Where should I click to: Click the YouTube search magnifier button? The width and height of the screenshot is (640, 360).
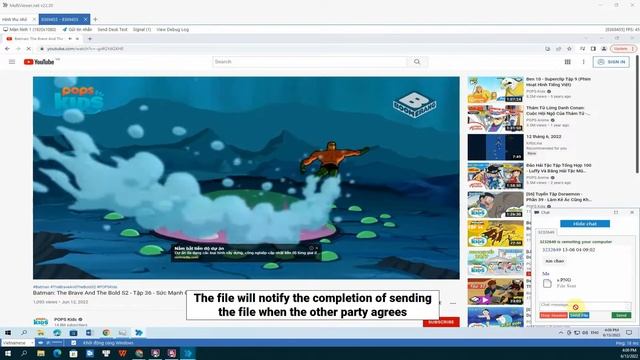417,62
